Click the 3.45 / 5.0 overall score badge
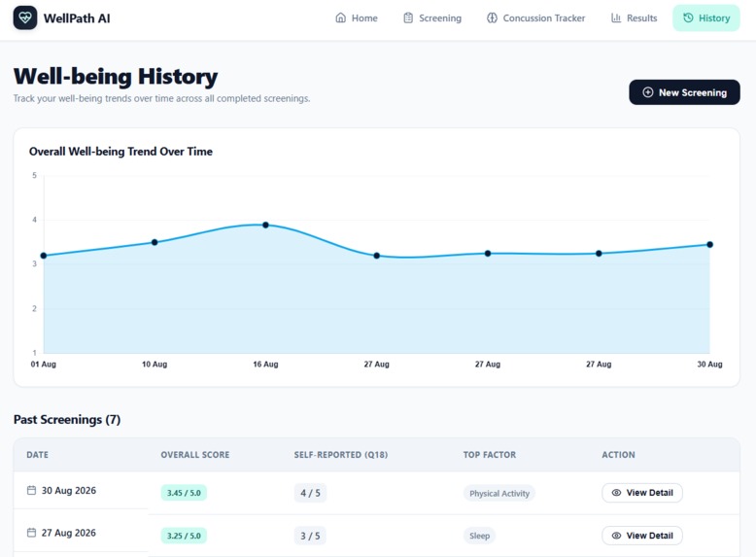Image resolution: width=756 pixels, height=557 pixels. click(x=184, y=493)
